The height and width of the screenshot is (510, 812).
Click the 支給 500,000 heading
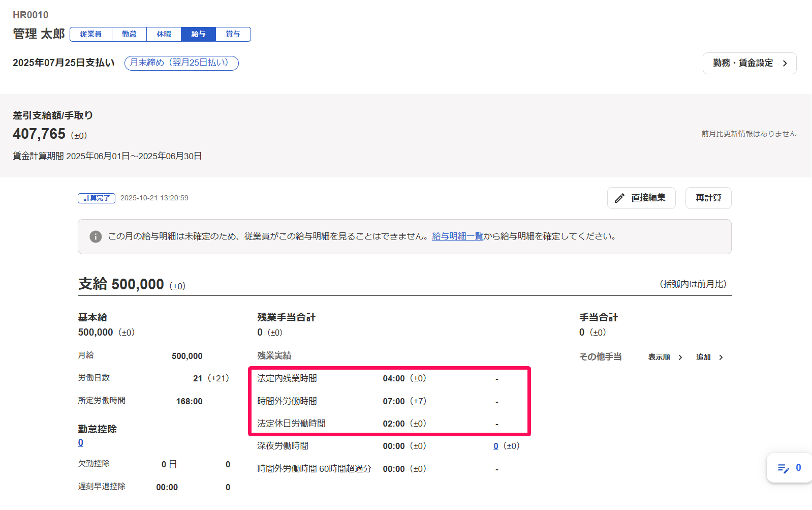[x=121, y=284]
